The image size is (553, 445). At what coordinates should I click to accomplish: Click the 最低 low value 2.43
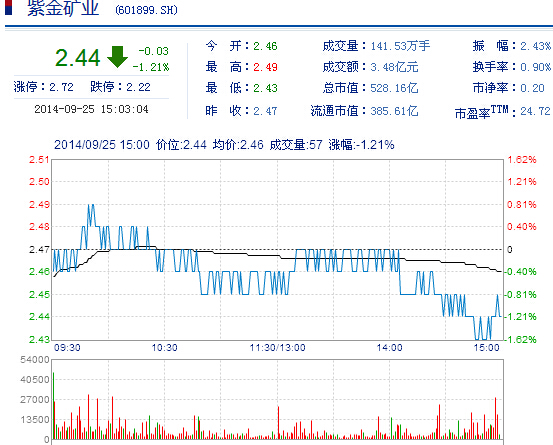coord(265,88)
